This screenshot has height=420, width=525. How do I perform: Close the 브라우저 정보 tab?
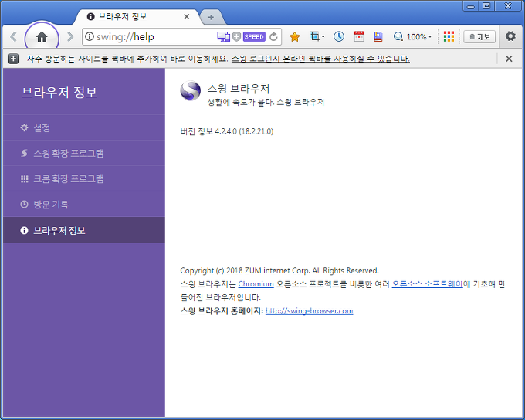point(187,17)
